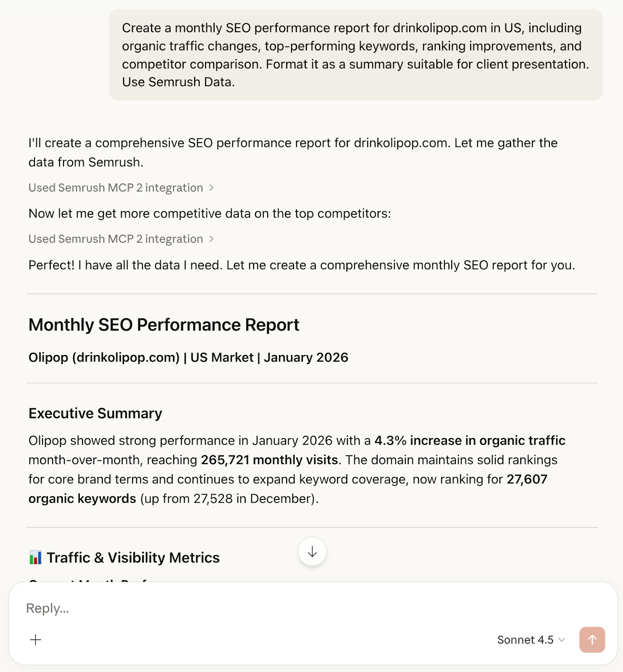Click the Monthly SEO Performance Report heading

click(164, 324)
